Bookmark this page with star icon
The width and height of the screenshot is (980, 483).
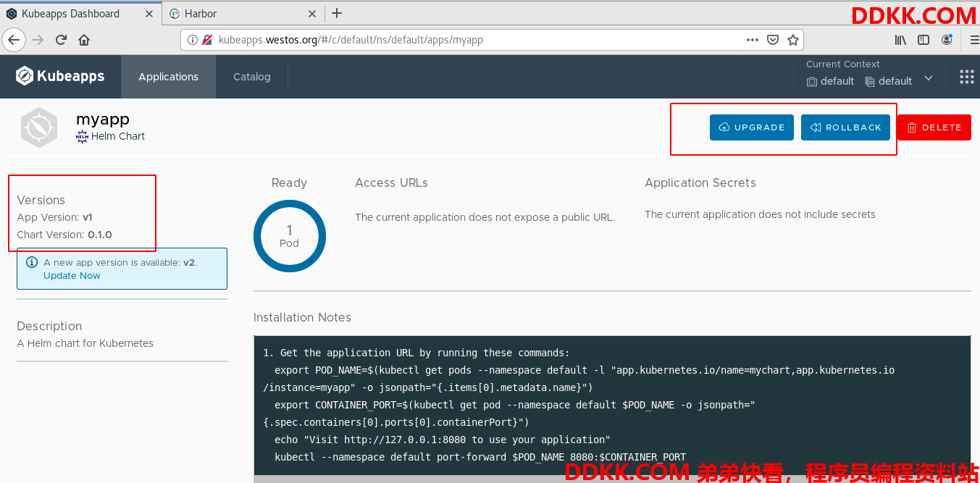pos(793,40)
